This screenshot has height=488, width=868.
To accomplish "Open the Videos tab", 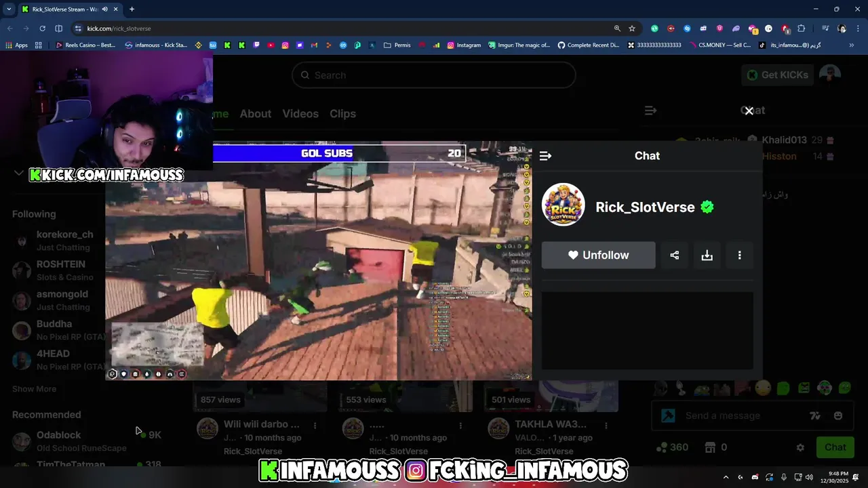I will (x=300, y=114).
